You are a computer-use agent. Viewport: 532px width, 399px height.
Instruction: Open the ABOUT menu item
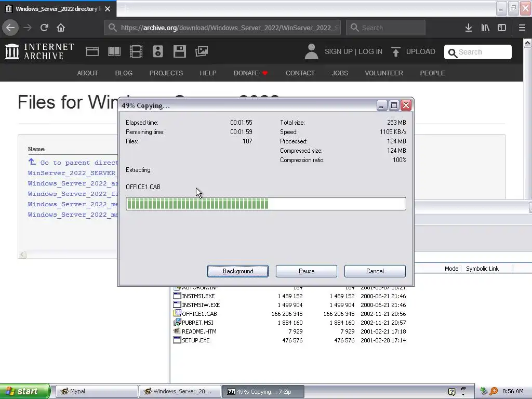click(x=87, y=73)
